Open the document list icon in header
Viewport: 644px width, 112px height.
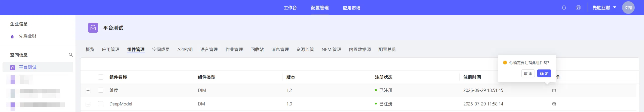[578, 8]
